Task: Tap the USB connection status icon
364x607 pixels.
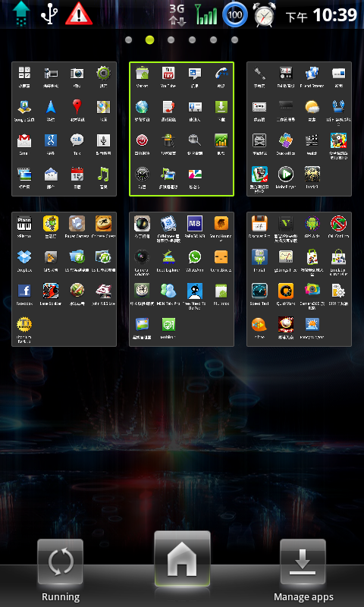Action: point(49,14)
